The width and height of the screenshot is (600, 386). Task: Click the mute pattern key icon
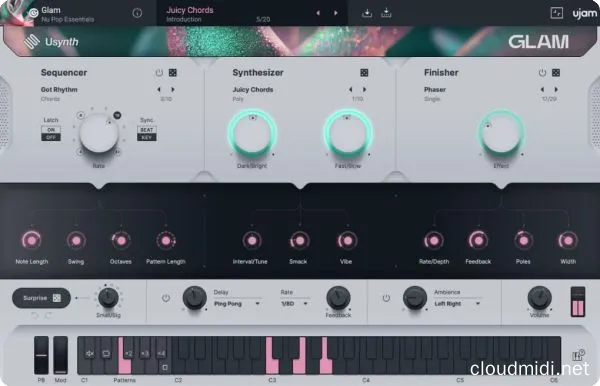[x=90, y=353]
